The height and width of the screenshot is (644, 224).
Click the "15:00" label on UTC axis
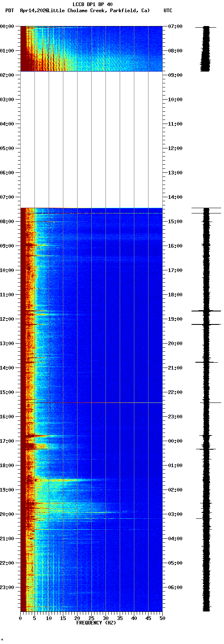point(175,222)
